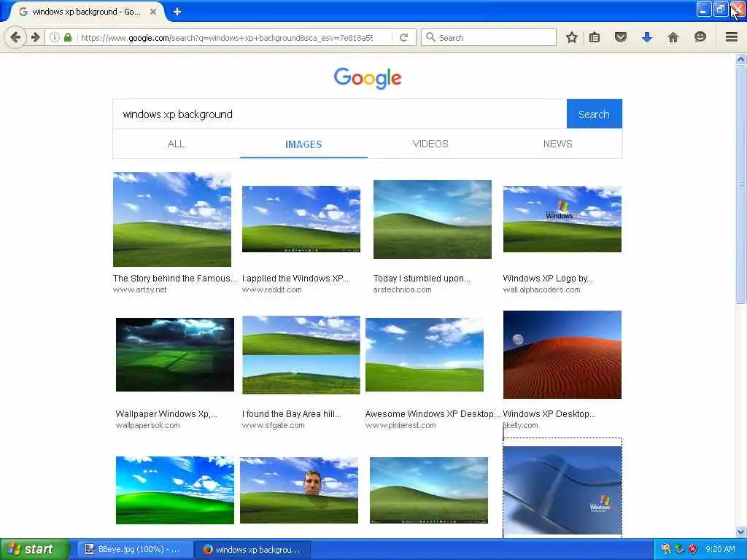Go forward with the forward arrow
This screenshot has width=747, height=560.
tap(36, 37)
